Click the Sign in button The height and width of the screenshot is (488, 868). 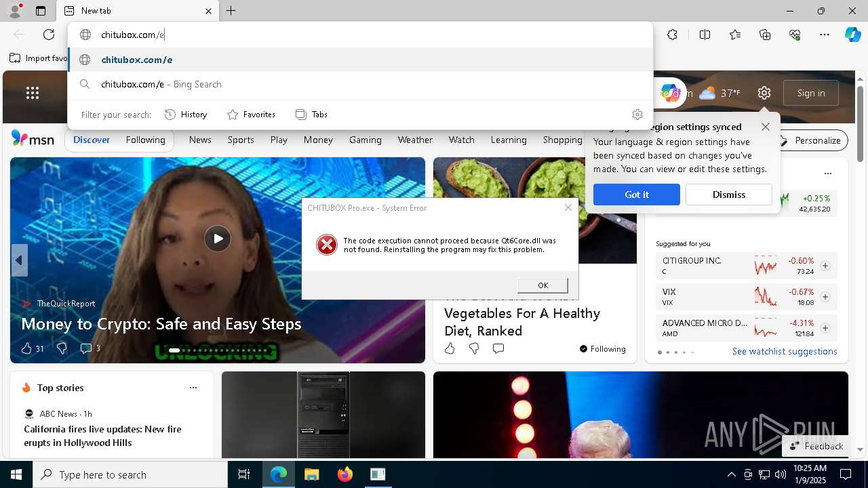(811, 93)
